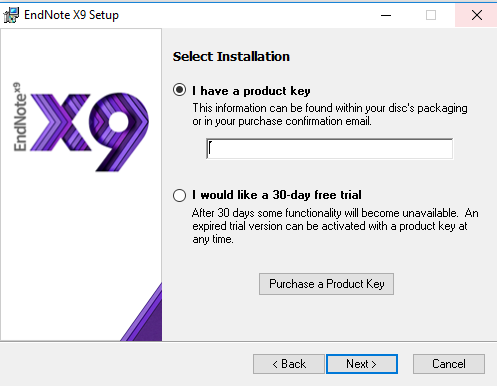
Task: Click the trial expiration description text
Action: click(x=335, y=226)
